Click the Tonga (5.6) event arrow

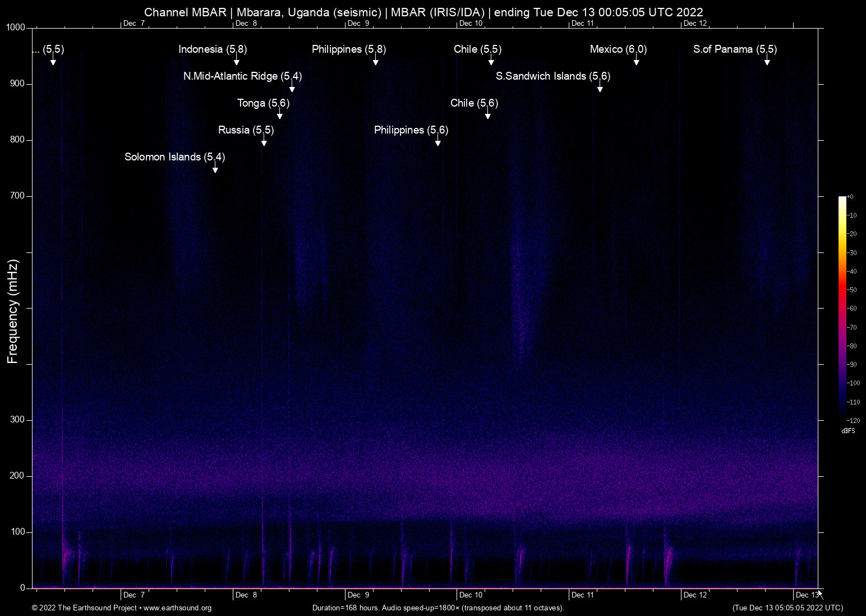click(x=280, y=115)
